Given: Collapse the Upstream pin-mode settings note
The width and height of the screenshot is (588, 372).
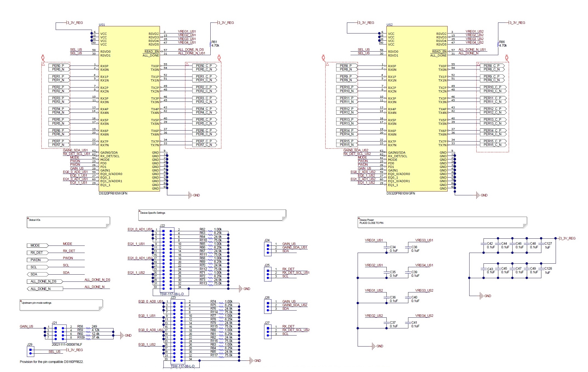Looking at the screenshot, I should click(21, 301).
